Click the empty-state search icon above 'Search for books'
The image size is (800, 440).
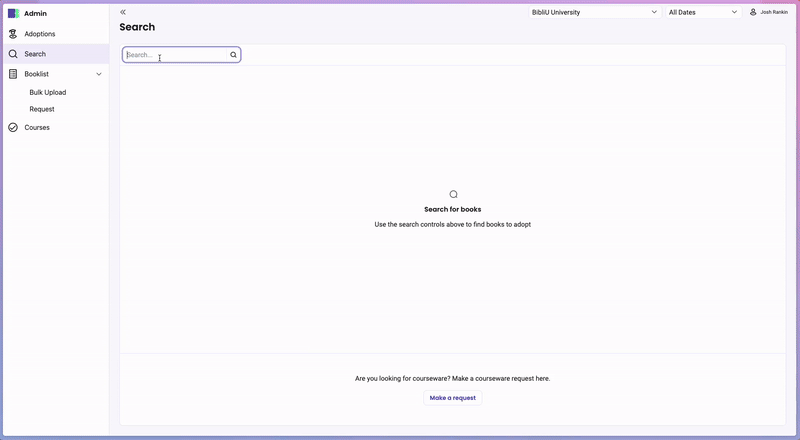click(x=453, y=195)
